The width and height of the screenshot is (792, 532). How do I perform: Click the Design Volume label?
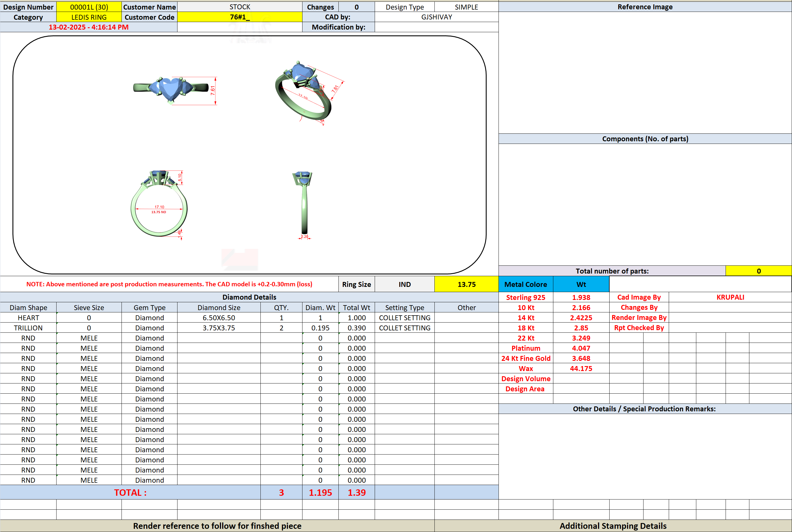526,379
